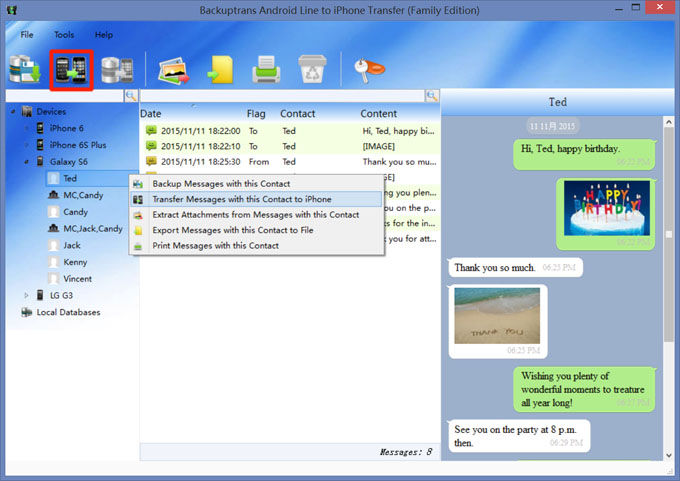
Task: Choose Print Messages with this Contact
Action: coord(257,246)
